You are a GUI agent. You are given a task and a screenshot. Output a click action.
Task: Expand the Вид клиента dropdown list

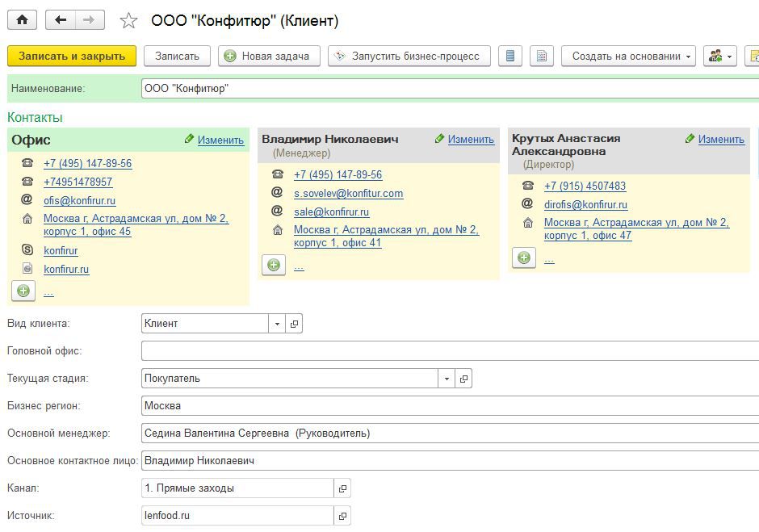tap(277, 324)
